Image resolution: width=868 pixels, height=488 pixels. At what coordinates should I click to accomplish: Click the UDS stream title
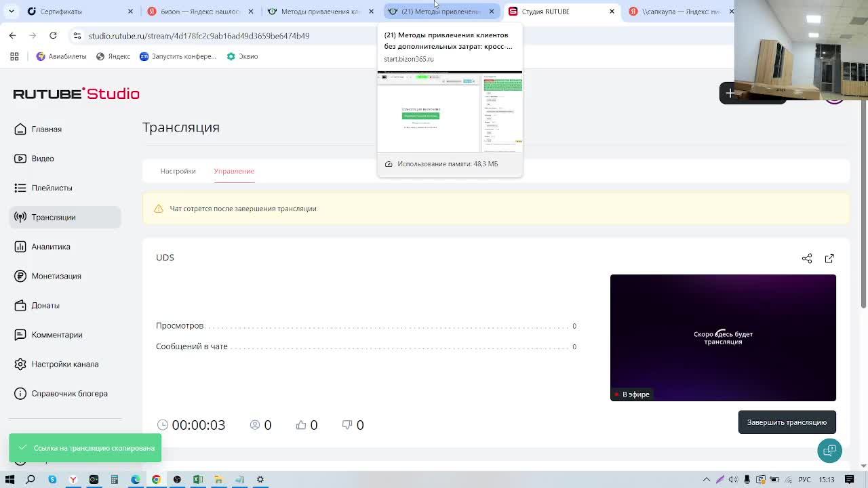click(165, 258)
